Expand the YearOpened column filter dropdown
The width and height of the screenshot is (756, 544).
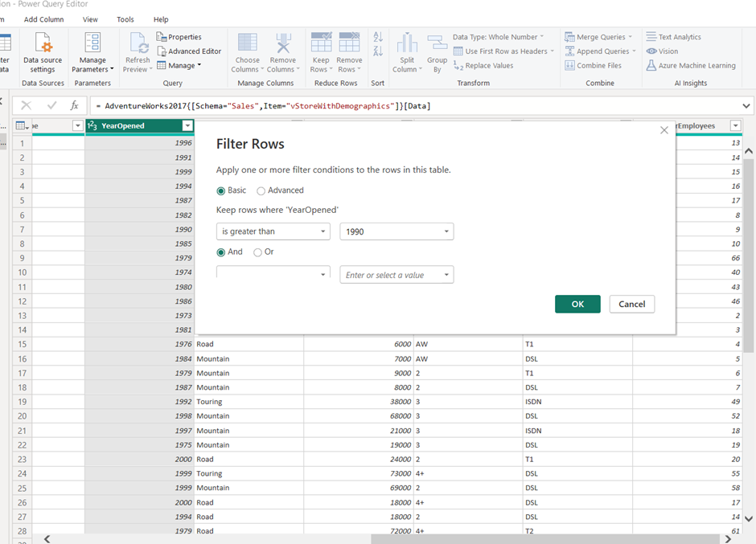click(187, 126)
